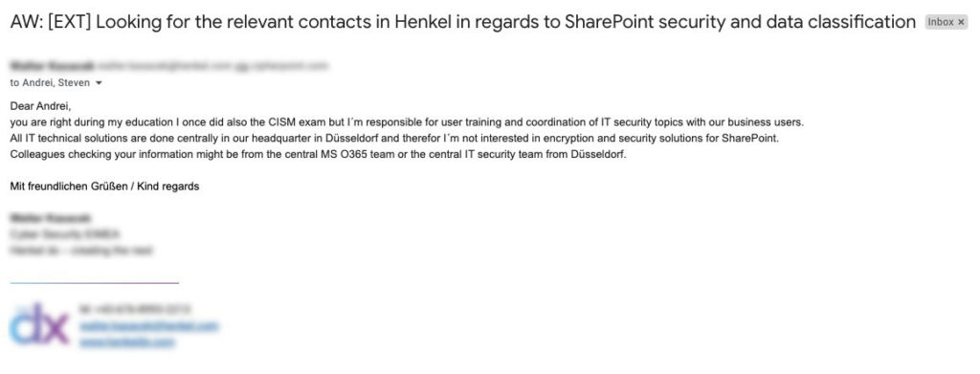
Task: Click the "Dear Andrei," greeting line
Action: click(40, 106)
